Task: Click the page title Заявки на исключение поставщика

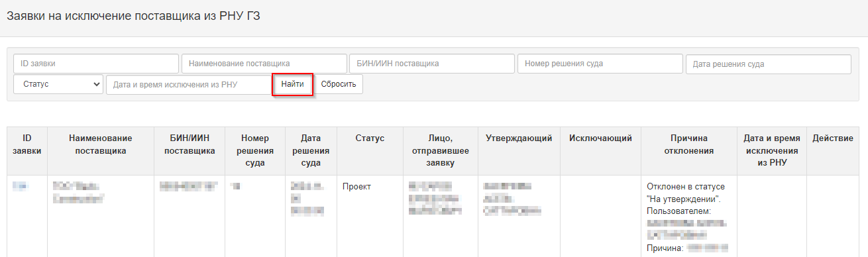Action: (133, 16)
